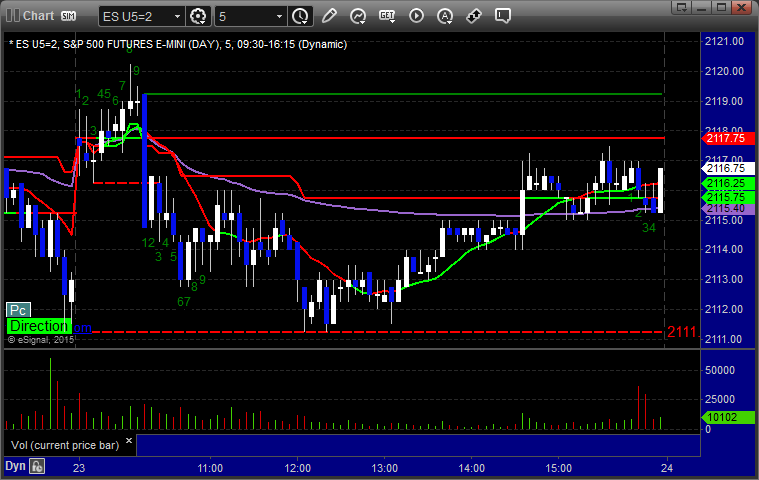Viewport: 759px width, 480px height.
Task: Open the auto-trading 'A' icon menu
Action: click(445, 16)
